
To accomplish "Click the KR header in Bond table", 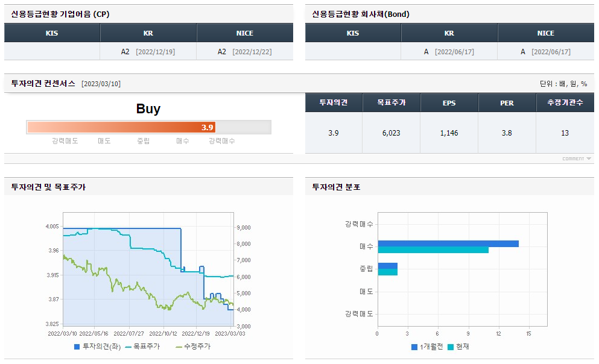I will [449, 33].
